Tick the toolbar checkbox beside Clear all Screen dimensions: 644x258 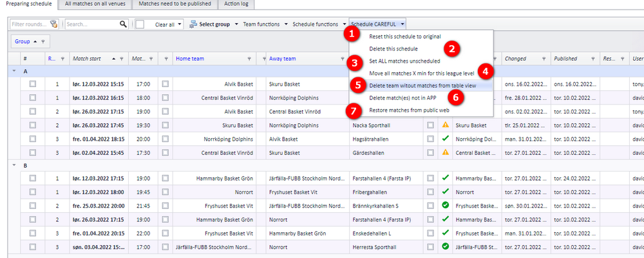pos(140,25)
